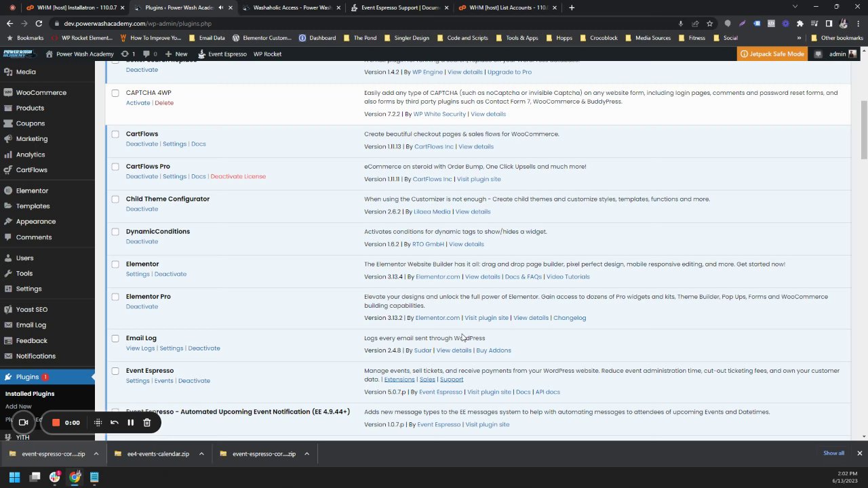Image resolution: width=868 pixels, height=488 pixels.
Task: Open the Tools sidebar menu
Action: click(x=24, y=273)
